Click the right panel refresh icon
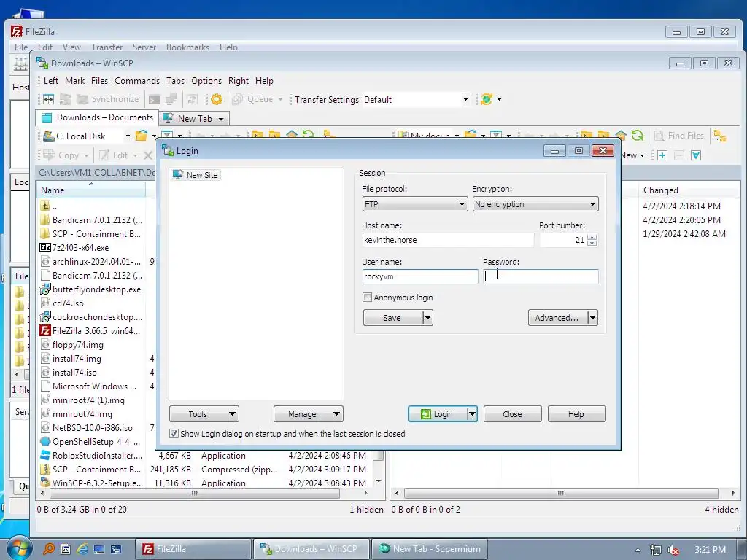747x560 pixels. 637,136
